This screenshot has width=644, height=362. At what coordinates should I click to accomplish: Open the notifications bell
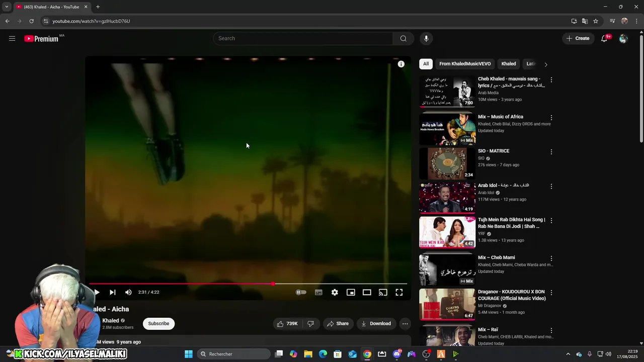[x=604, y=39]
